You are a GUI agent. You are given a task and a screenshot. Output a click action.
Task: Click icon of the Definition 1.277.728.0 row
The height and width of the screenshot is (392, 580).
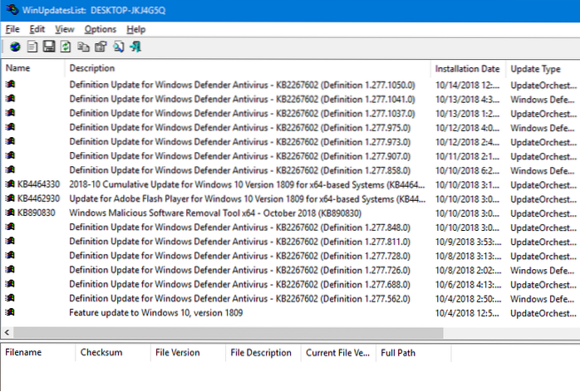[10, 255]
